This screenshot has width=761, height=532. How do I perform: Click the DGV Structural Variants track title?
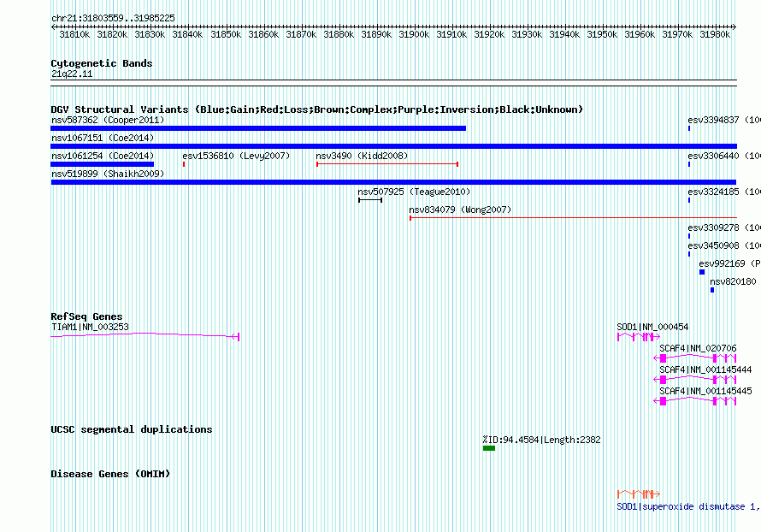pyautogui.click(x=317, y=109)
